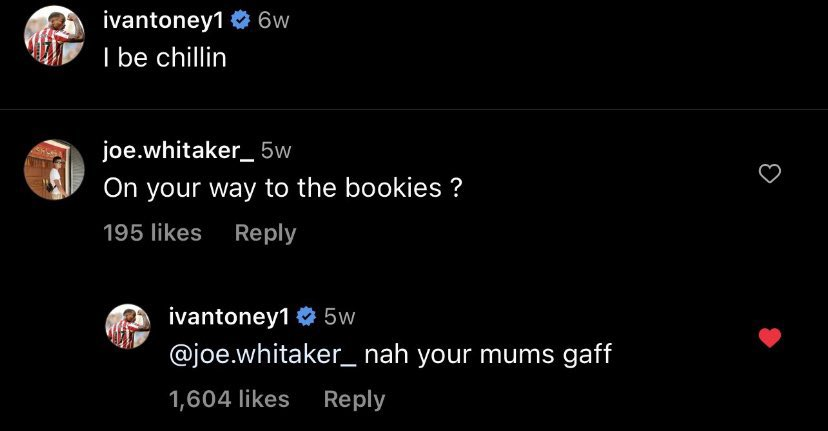Open the joe.whitaker_ username on the comment

point(177,150)
